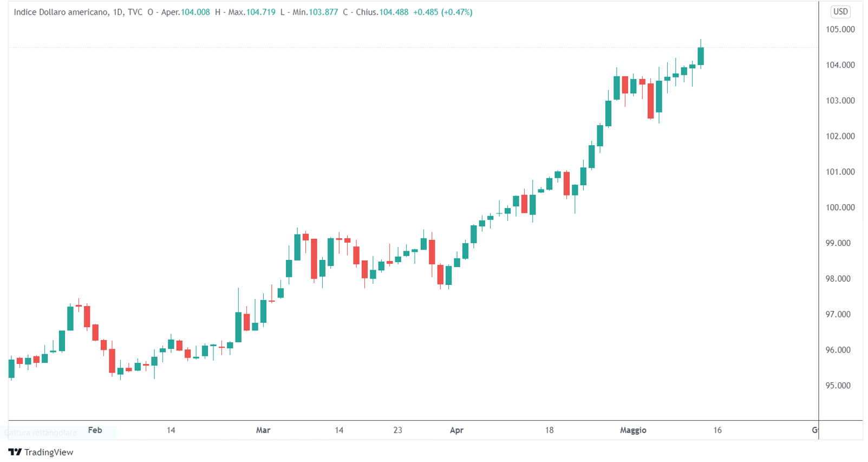868x462 pixels.
Task: Click the Mar label on time axis
Action: (x=263, y=430)
